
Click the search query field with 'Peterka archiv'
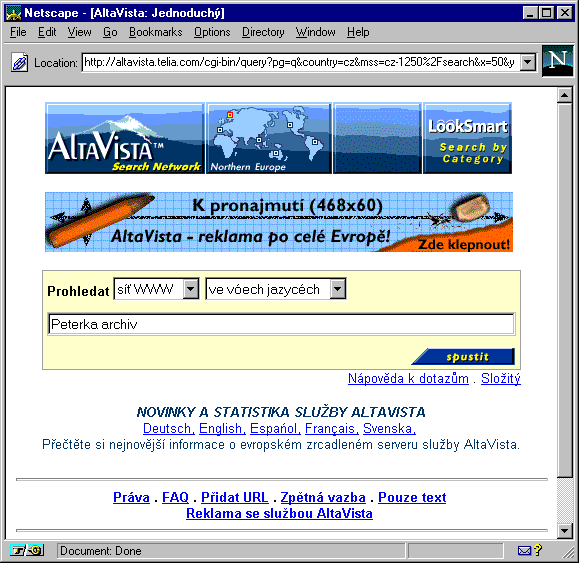click(x=281, y=324)
